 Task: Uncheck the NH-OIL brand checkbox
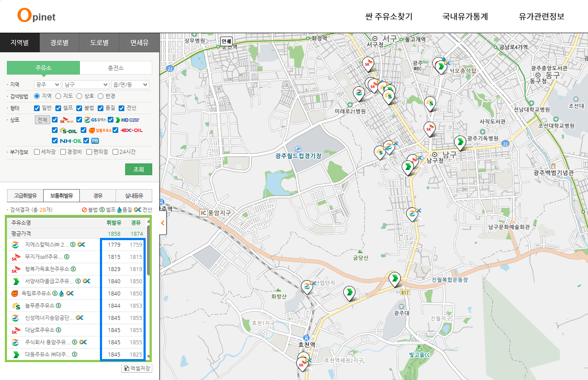pos(55,141)
